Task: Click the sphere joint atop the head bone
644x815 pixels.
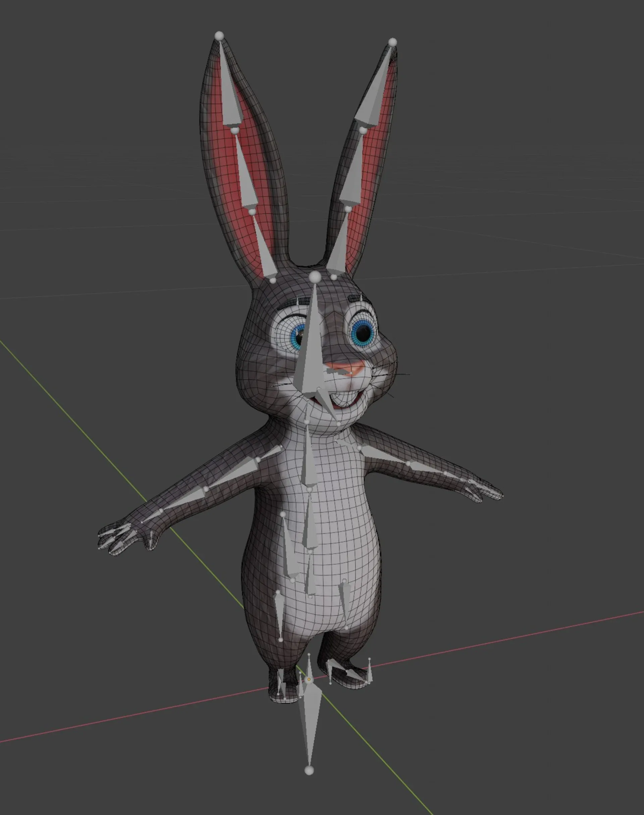Action: 315,278
